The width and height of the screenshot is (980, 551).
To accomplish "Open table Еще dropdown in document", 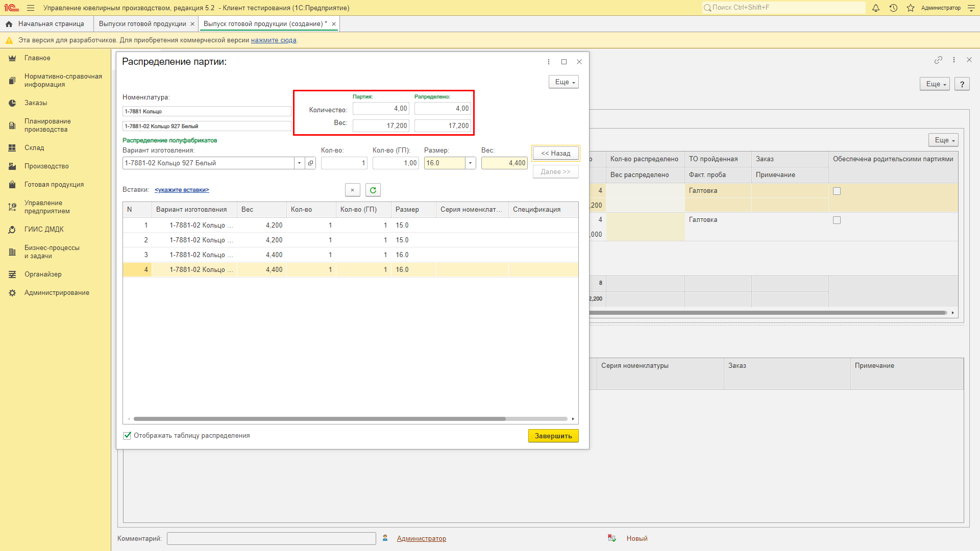I will coord(943,140).
